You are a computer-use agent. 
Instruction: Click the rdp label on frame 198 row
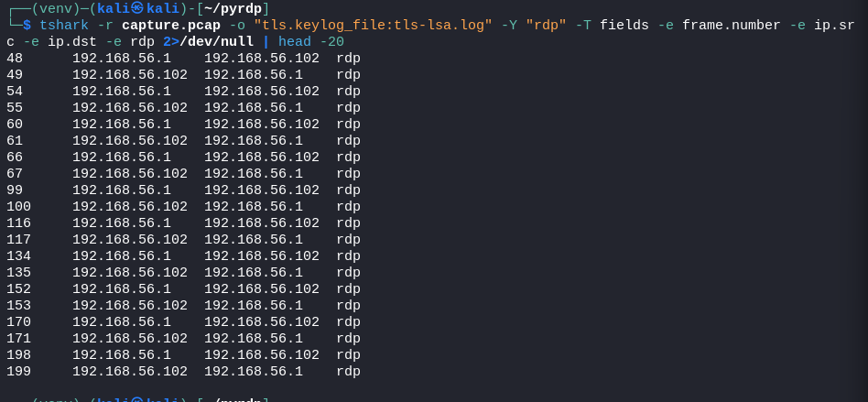pos(348,355)
